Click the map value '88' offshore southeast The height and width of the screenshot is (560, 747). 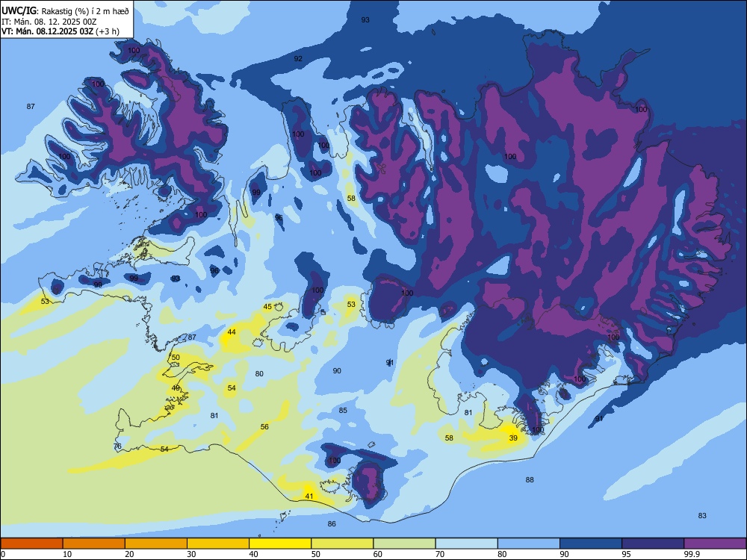click(530, 479)
